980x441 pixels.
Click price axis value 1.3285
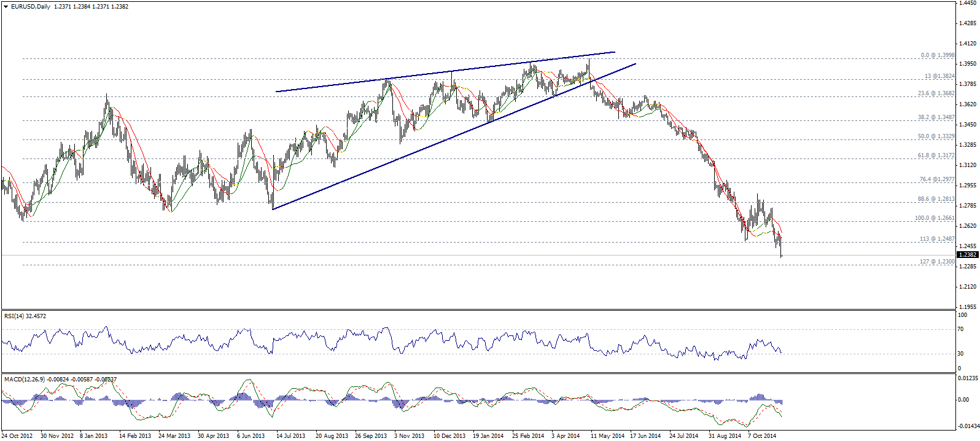tap(968, 145)
